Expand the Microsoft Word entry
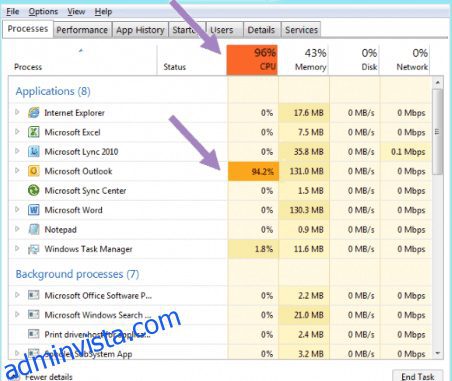The width and height of the screenshot is (452, 381). (x=17, y=210)
